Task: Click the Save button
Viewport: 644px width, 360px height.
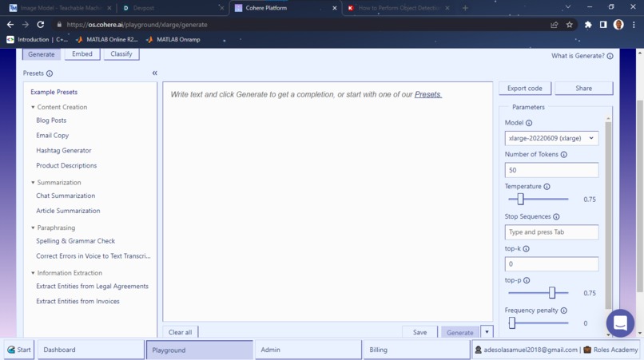Action: click(419, 332)
